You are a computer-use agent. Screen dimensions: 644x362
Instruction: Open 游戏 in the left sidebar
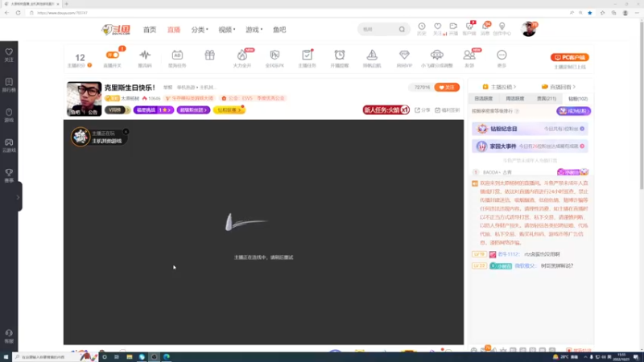[x=9, y=115]
